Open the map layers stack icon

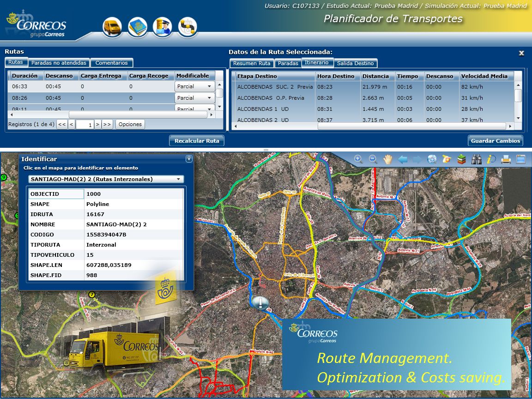tap(461, 159)
